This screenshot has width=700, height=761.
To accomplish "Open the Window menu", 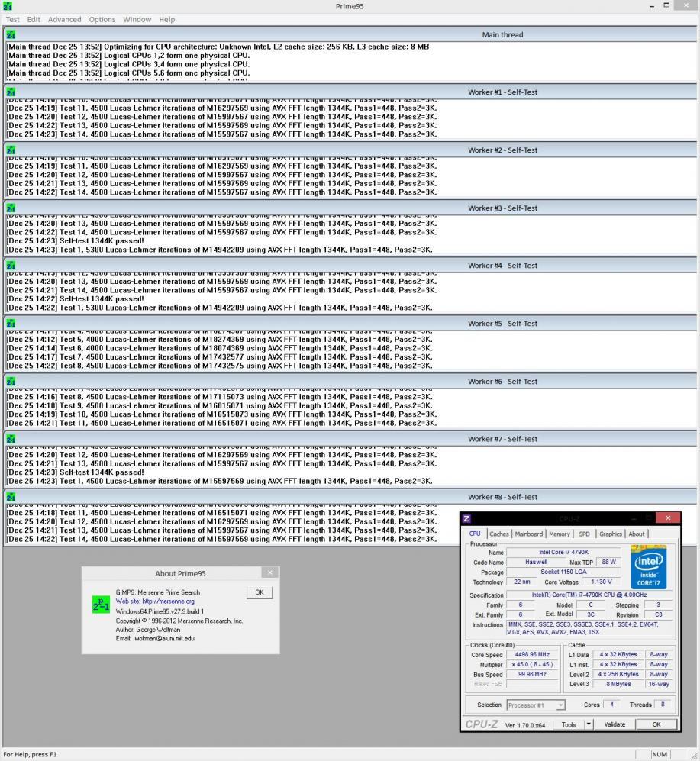I will (137, 19).
